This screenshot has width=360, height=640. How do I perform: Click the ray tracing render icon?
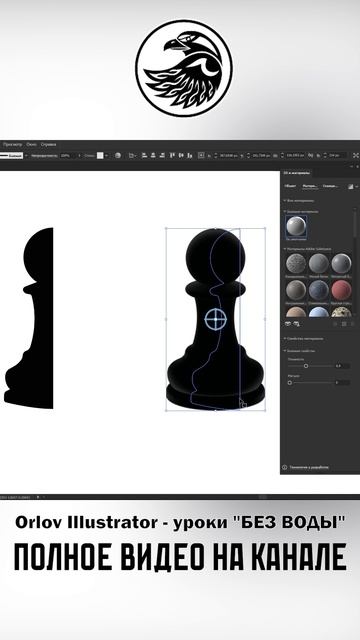(350, 187)
